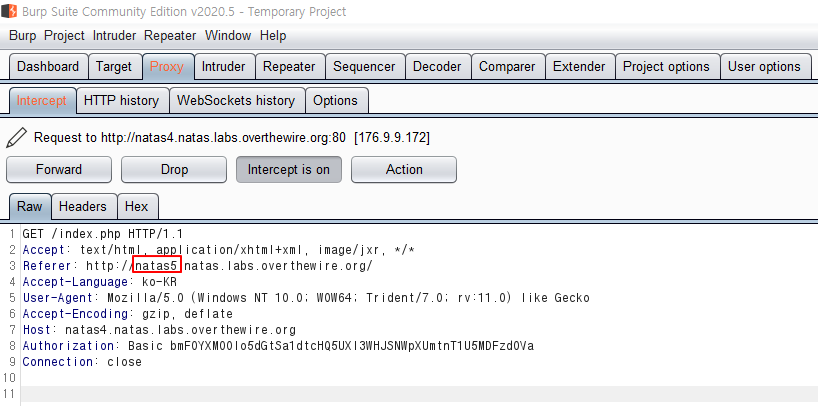Drop the intercepted request
Viewport: 818px width, 407px height.
[174, 170]
